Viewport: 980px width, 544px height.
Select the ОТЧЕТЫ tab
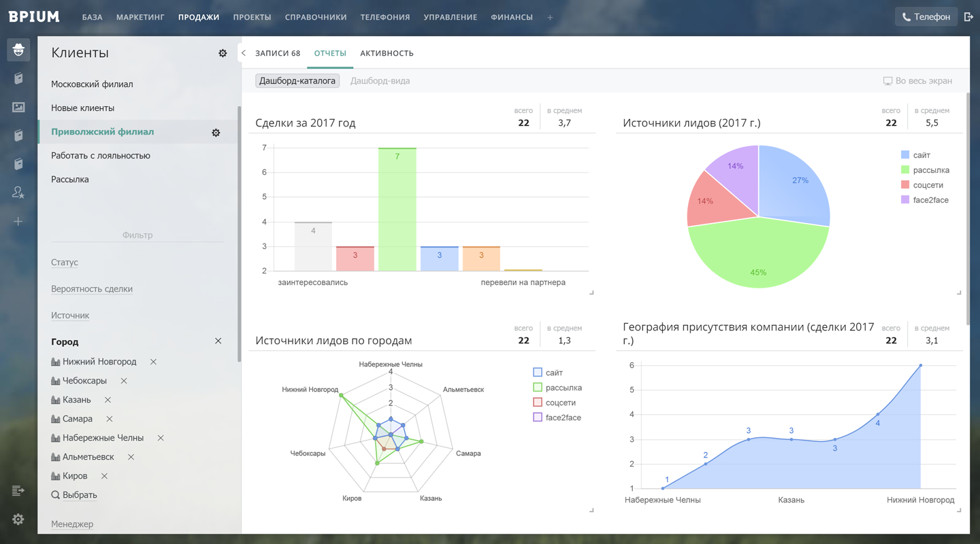[330, 53]
